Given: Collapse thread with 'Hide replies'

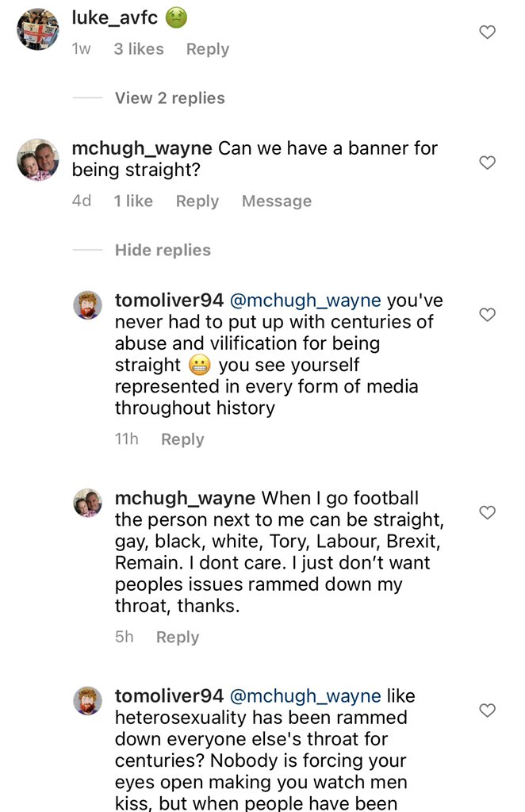Looking at the screenshot, I should [x=163, y=250].
